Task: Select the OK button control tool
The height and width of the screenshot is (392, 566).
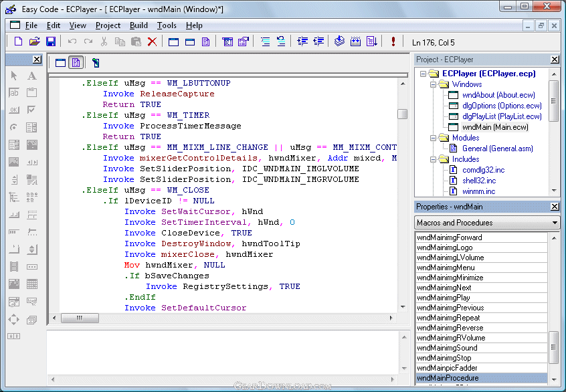Action: (14, 110)
